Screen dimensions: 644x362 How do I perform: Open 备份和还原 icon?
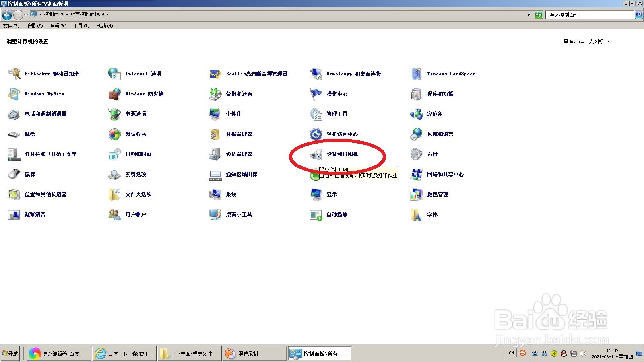click(215, 94)
